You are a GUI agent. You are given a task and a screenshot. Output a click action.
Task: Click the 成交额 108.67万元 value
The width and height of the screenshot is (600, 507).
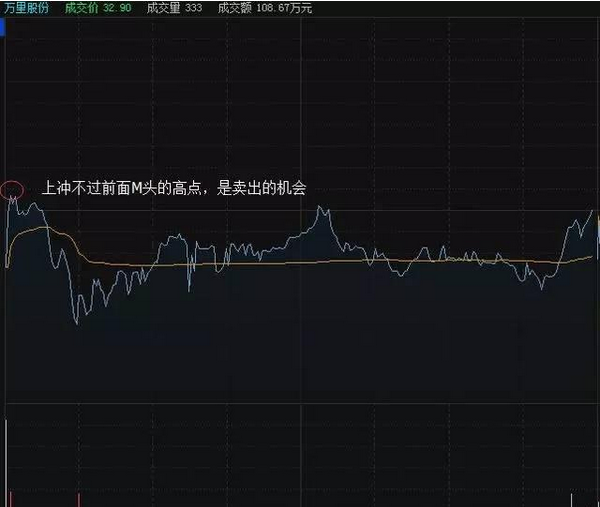pyautogui.click(x=265, y=8)
